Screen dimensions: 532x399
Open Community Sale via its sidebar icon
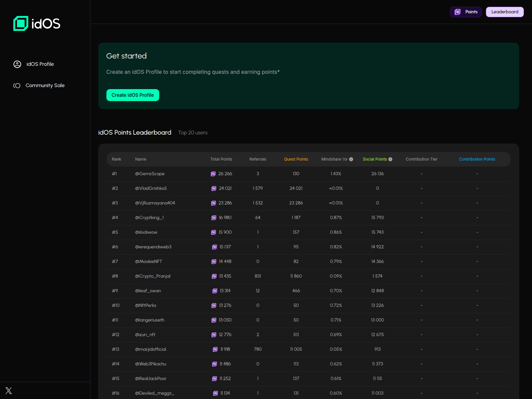[17, 85]
